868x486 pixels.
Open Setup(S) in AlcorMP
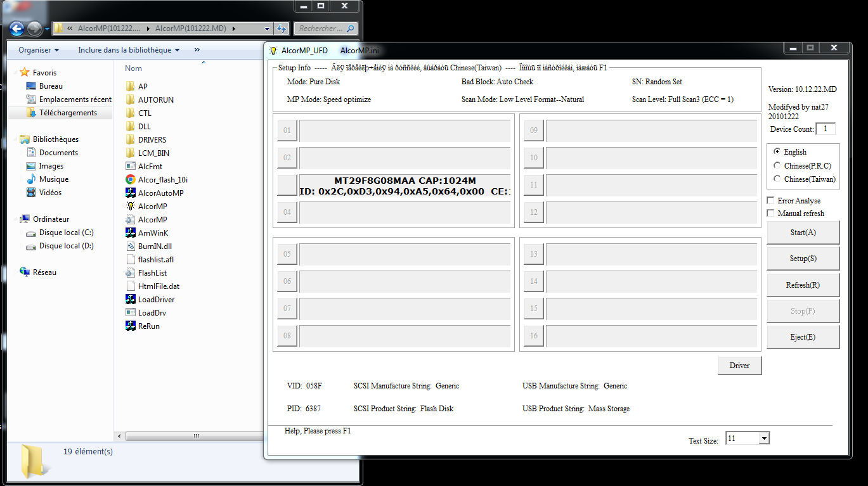(x=803, y=259)
